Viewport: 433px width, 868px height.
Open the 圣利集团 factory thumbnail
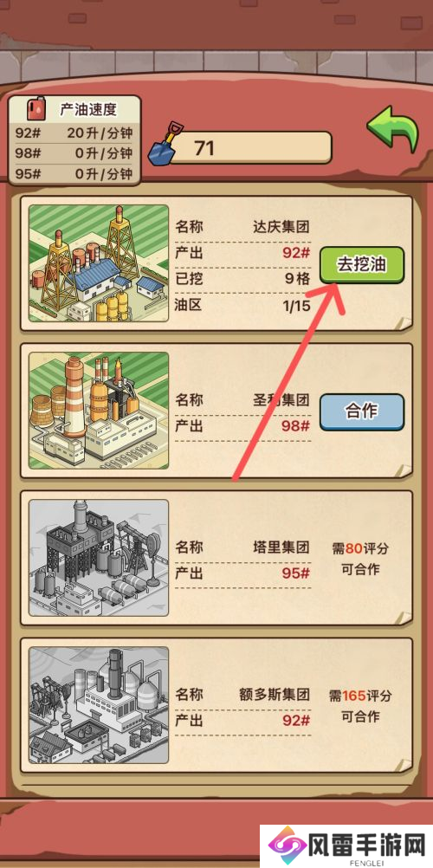pos(99,411)
